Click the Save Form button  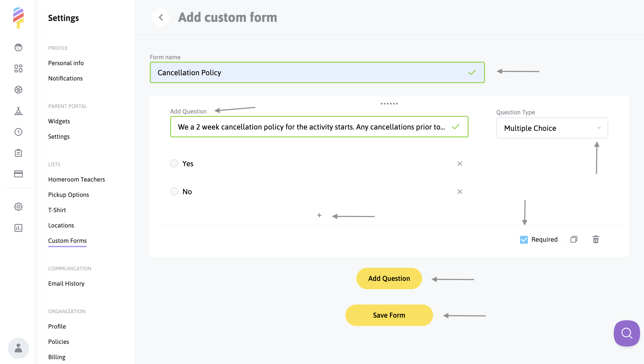(x=389, y=315)
